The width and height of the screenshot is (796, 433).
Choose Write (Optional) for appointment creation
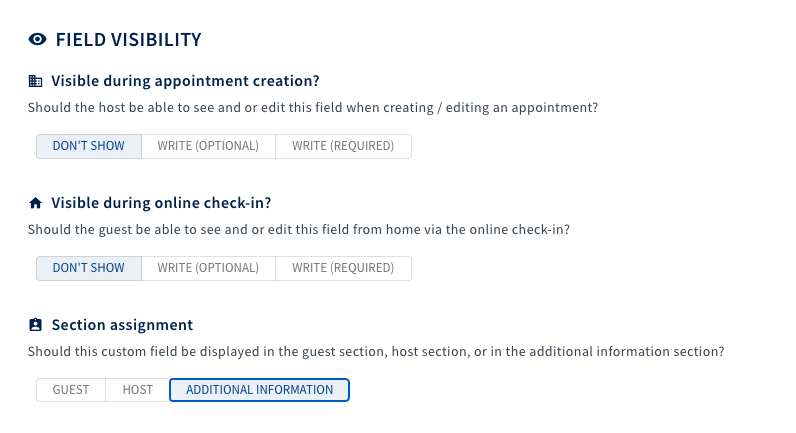(208, 146)
